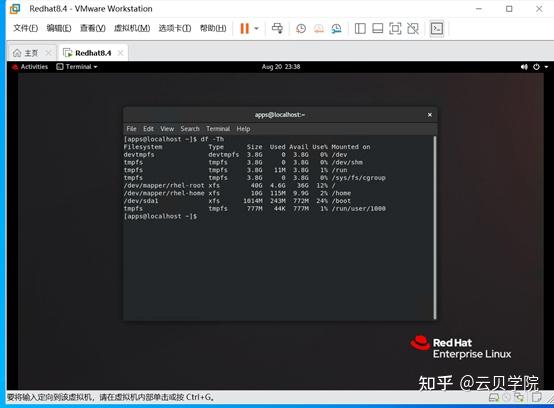
Task: Click the 'Mounted on' column header
Action: click(350, 147)
